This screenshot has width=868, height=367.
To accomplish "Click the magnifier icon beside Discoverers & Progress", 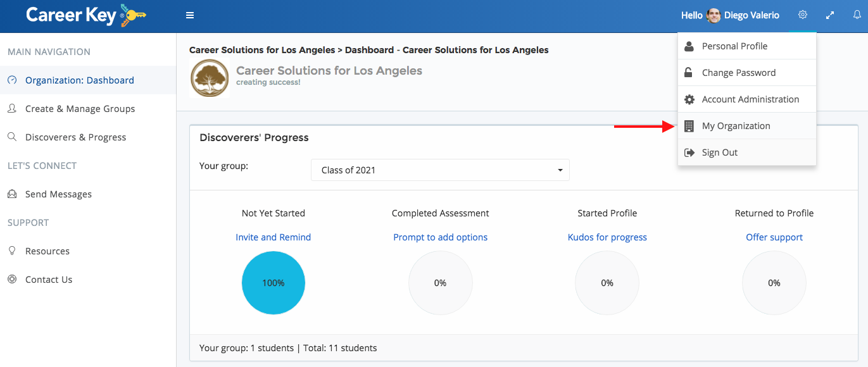I will coord(12,137).
